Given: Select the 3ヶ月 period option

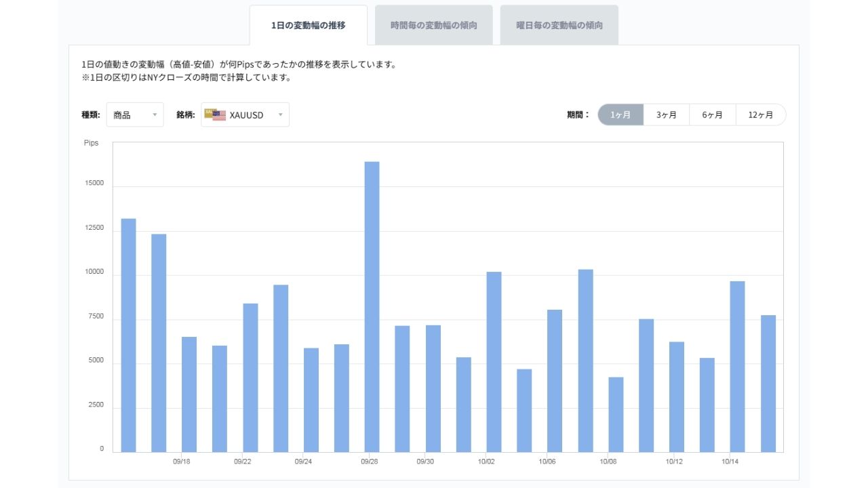Looking at the screenshot, I should point(667,115).
